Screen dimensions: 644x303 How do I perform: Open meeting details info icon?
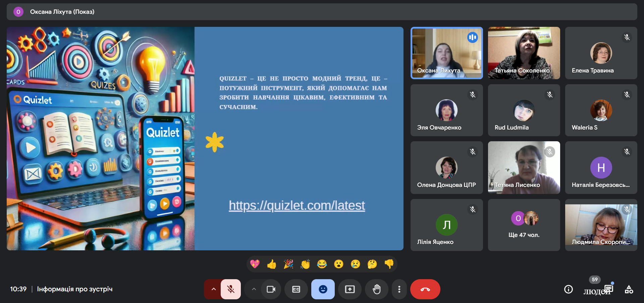(x=569, y=289)
